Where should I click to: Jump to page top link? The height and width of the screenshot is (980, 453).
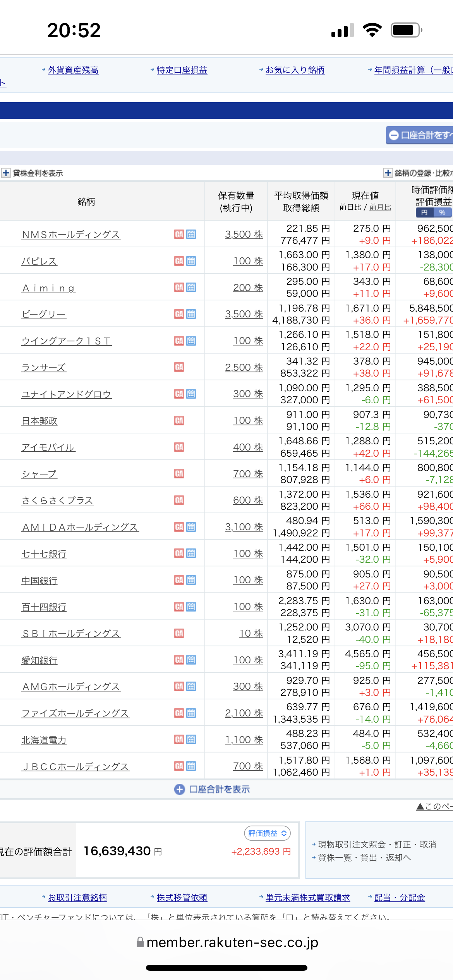coord(434,806)
